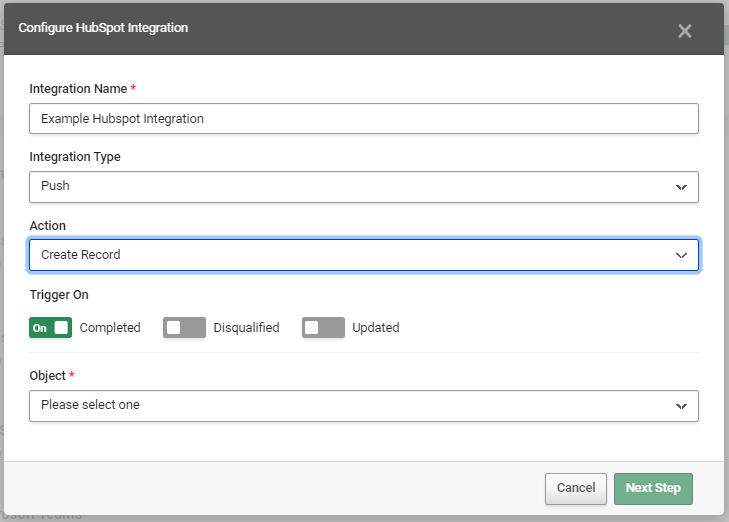This screenshot has width=729, height=522.
Task: Click the Integration Type label
Action: click(75, 157)
